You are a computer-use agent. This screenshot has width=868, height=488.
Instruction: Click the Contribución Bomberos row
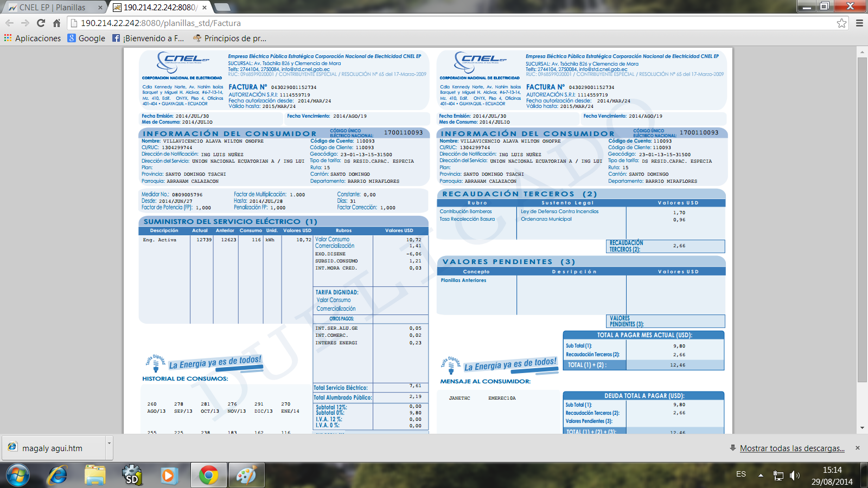tap(465, 211)
